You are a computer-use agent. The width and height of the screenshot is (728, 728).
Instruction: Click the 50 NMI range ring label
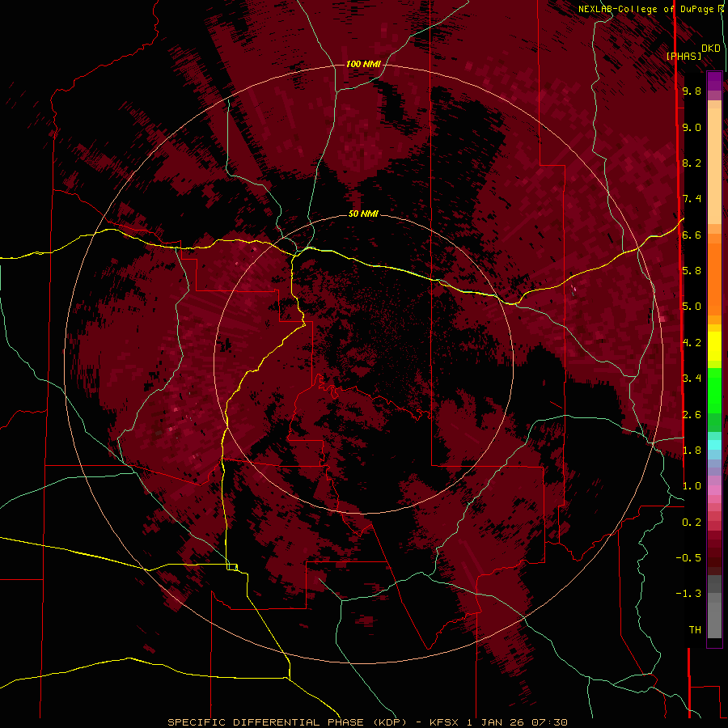tap(363, 214)
